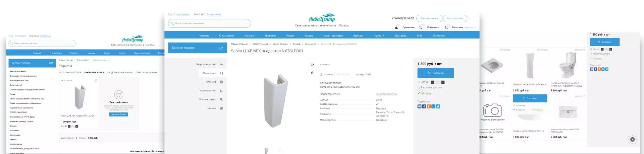Open О компании in center navigation bar

pyautogui.click(x=226, y=35)
